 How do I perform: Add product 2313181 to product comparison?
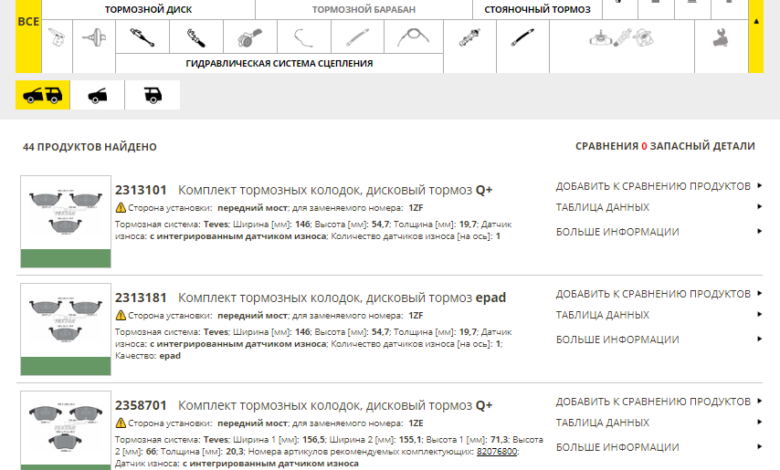coord(653,294)
